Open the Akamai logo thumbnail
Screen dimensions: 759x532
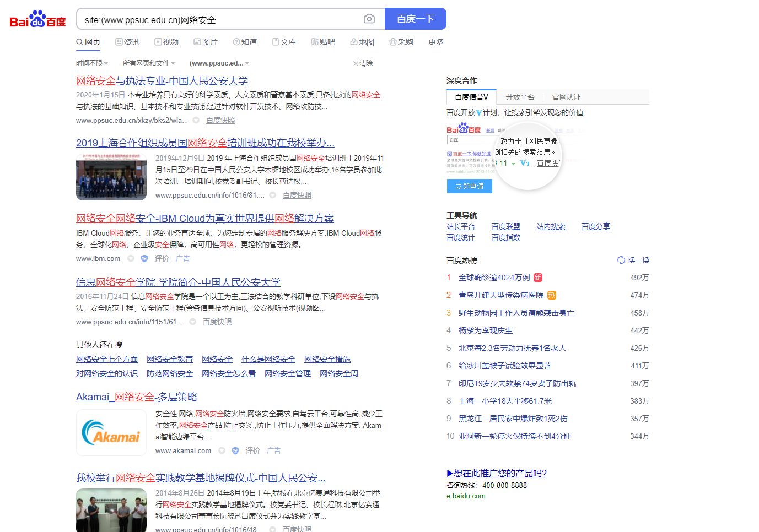111,433
